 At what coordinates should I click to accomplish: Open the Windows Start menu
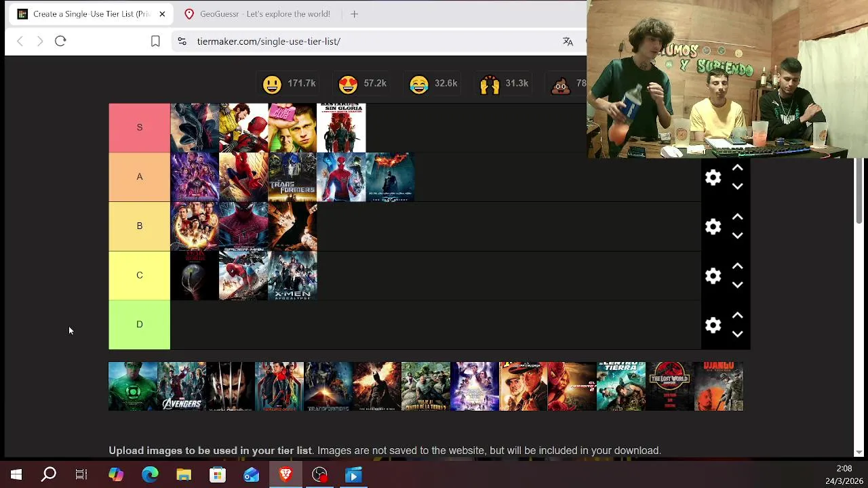click(x=16, y=475)
